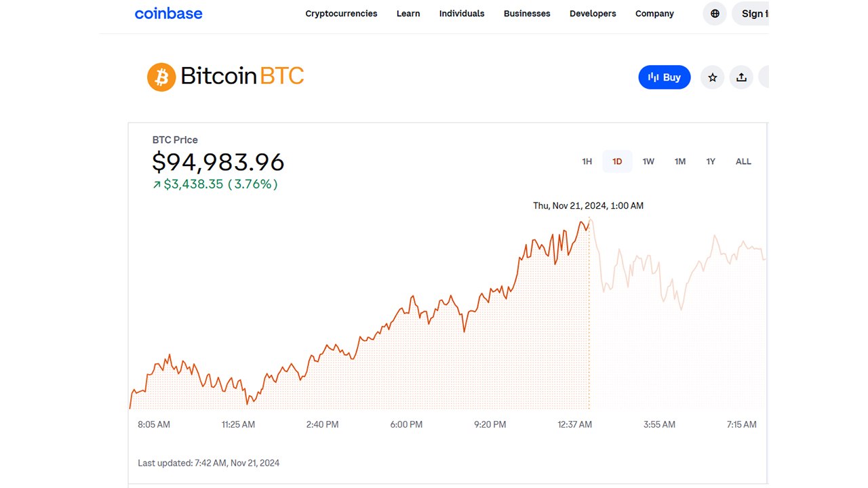The width and height of the screenshot is (868, 488).
Task: Click the share upload icon
Action: [741, 77]
